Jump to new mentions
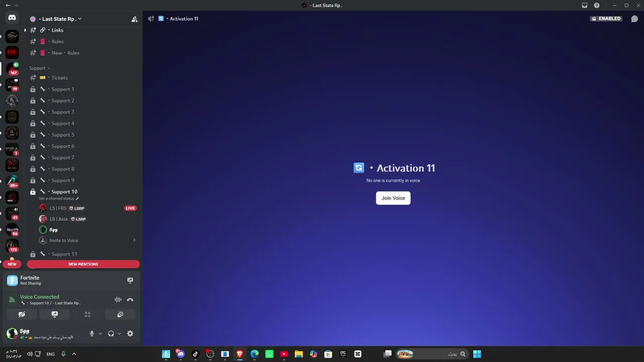 tap(83, 264)
